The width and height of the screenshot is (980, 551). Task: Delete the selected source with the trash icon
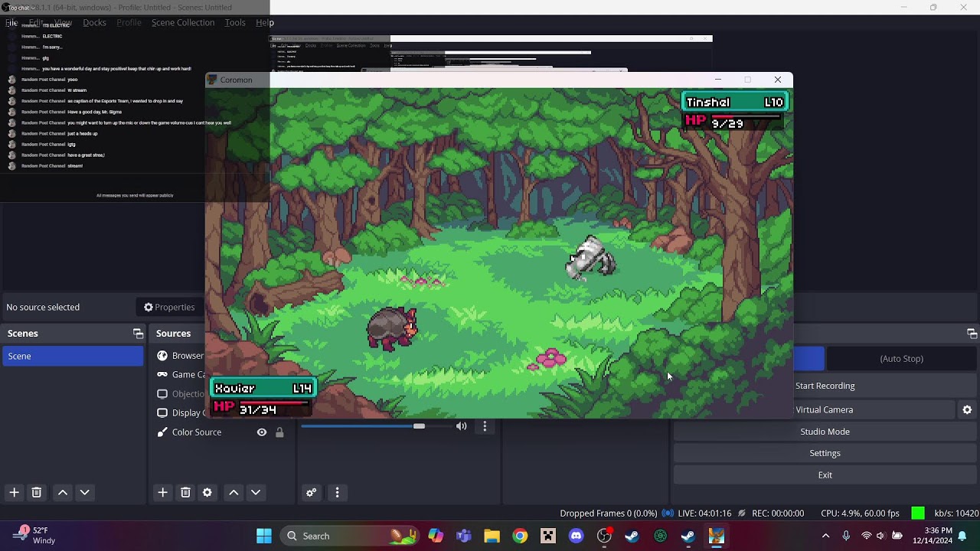[185, 493]
